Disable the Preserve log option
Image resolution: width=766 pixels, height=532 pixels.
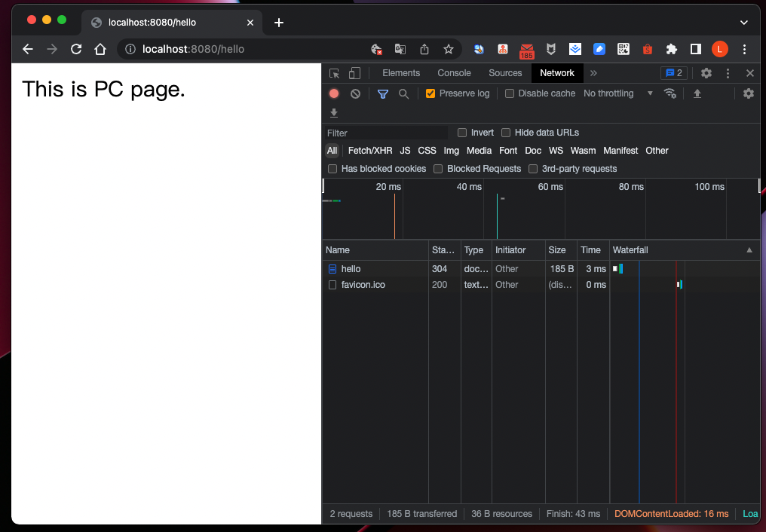click(x=430, y=93)
